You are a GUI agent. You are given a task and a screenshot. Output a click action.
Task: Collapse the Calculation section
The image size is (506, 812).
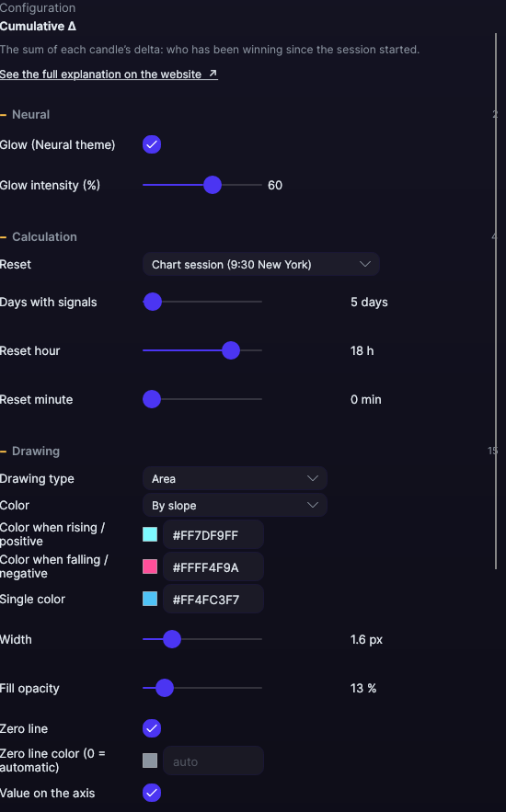click(39, 236)
